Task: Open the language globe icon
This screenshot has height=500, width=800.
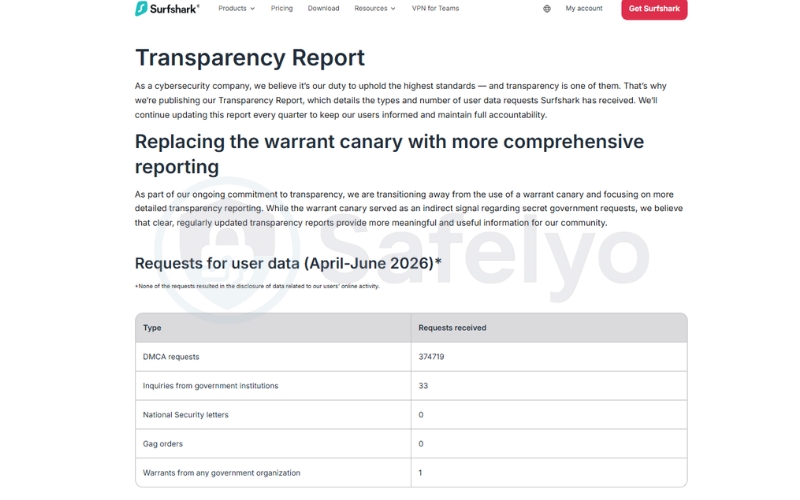Action: 547,9
